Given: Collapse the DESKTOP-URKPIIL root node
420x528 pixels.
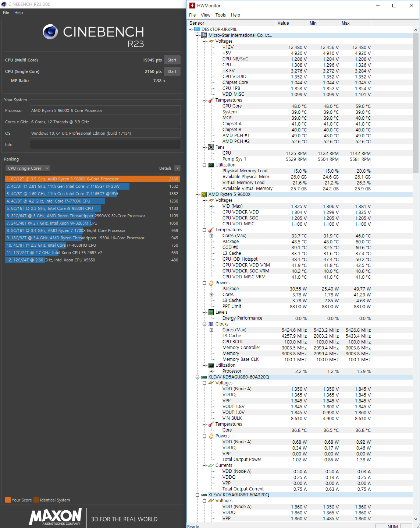Looking at the screenshot, I should 191,29.
